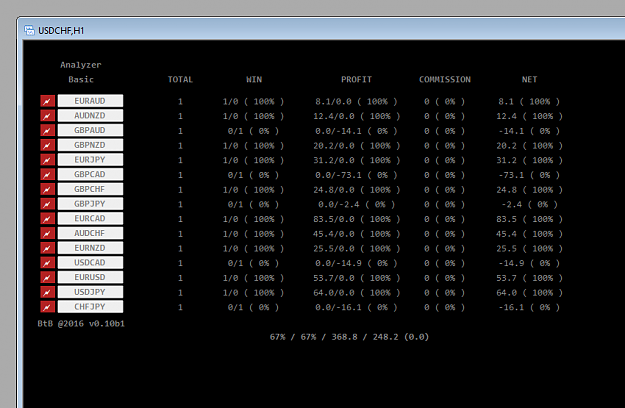Click the USDJPY net value 64.0
The image size is (625, 408).
pyautogui.click(x=506, y=293)
